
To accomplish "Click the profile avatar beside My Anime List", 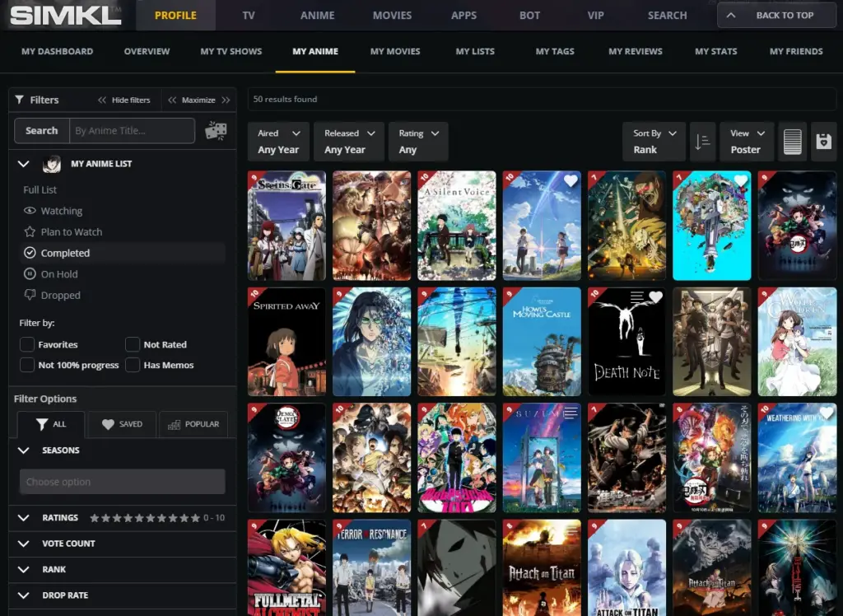I will tap(52, 164).
